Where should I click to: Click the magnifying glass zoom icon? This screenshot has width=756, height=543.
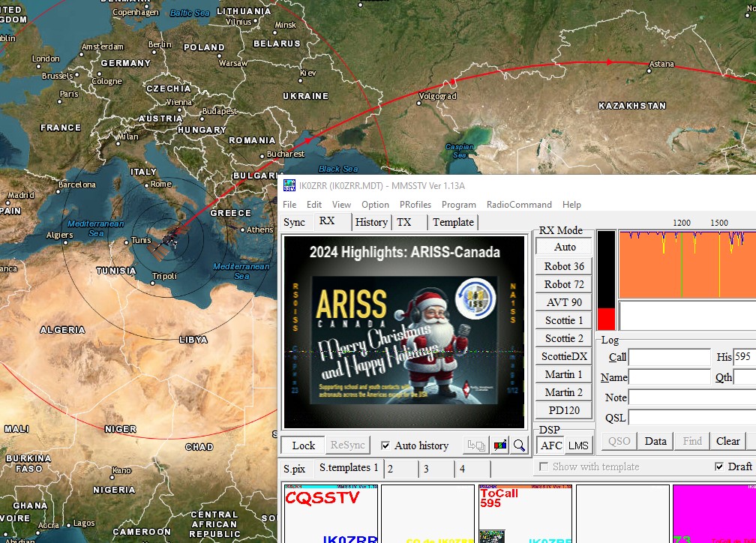[519, 445]
